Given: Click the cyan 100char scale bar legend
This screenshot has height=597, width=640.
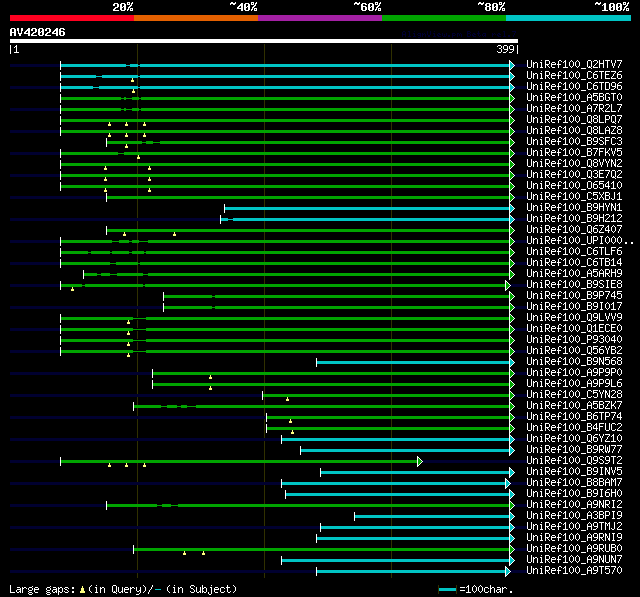Looking at the screenshot, I should pyautogui.click(x=447, y=589).
